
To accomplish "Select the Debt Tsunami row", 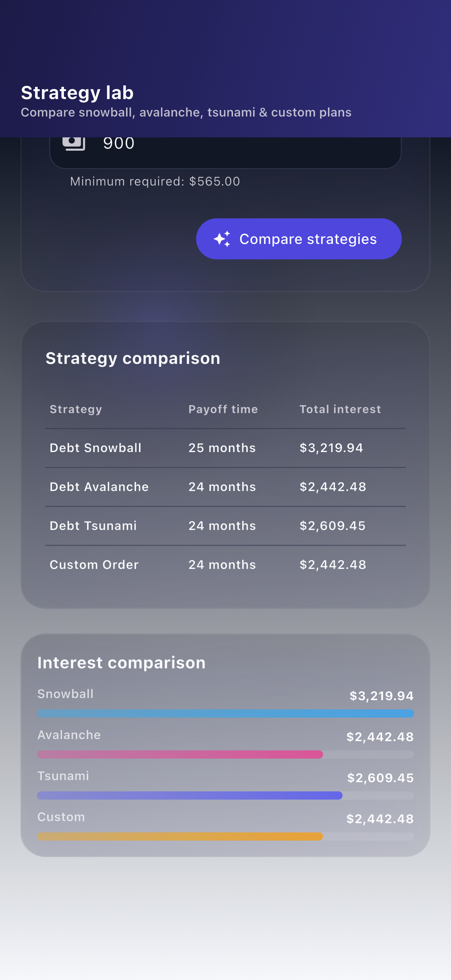I will point(225,526).
